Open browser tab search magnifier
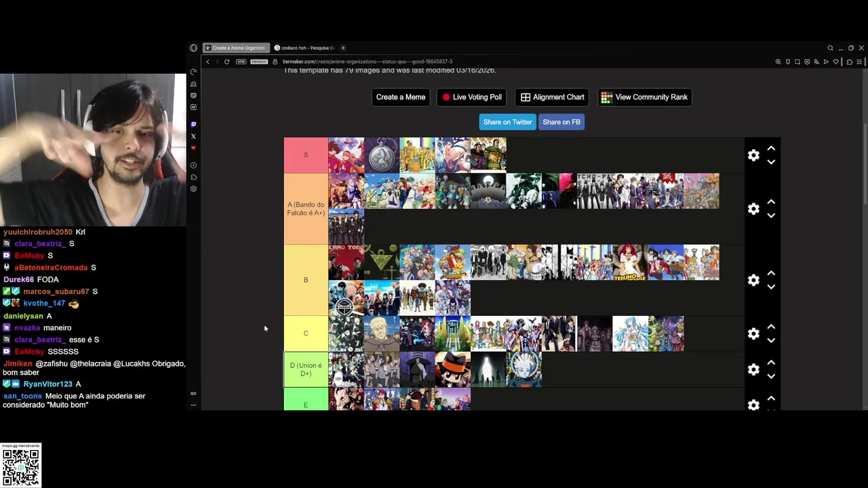Screen dimensions: 868x488 coord(830,48)
